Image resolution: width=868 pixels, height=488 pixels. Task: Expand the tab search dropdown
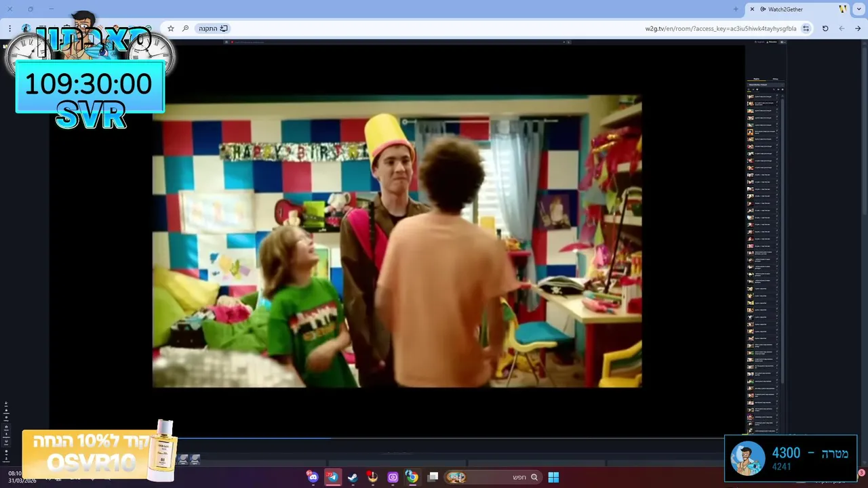click(x=859, y=9)
